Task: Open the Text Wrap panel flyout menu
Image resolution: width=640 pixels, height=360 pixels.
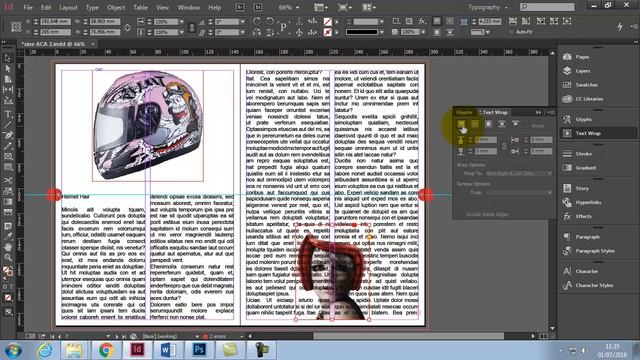Action: pyautogui.click(x=551, y=112)
